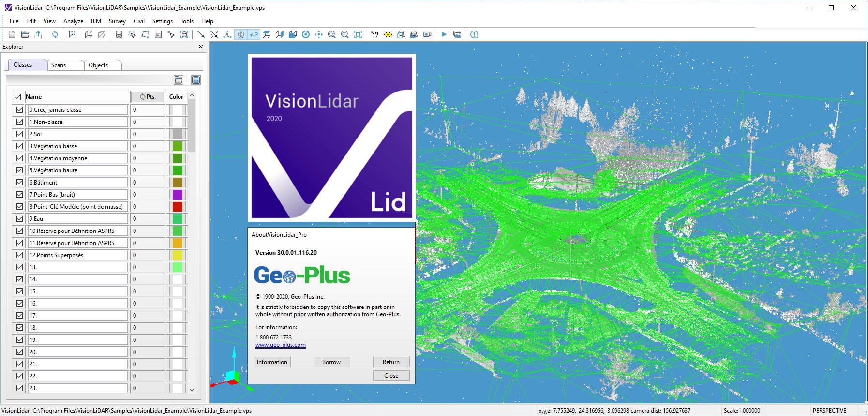The image size is (868, 416).
Task: Open the File menu
Action: point(14,21)
